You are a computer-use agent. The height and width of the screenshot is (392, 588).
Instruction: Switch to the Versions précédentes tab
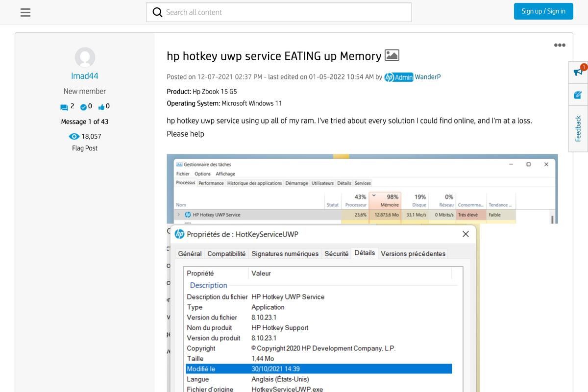pyautogui.click(x=413, y=254)
